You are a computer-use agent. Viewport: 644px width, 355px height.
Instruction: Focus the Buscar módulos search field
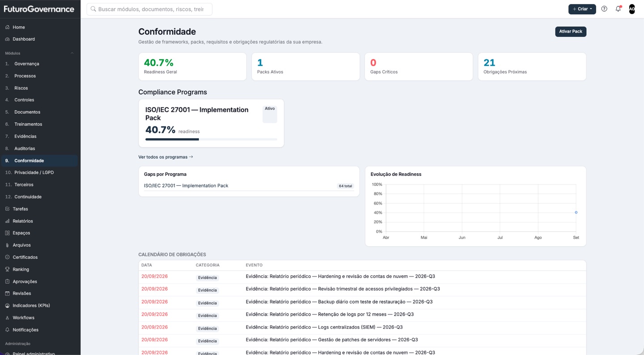coord(149,9)
